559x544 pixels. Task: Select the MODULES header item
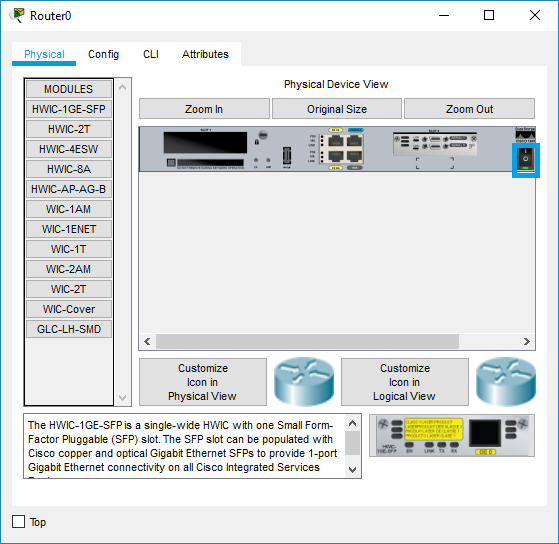tap(68, 89)
